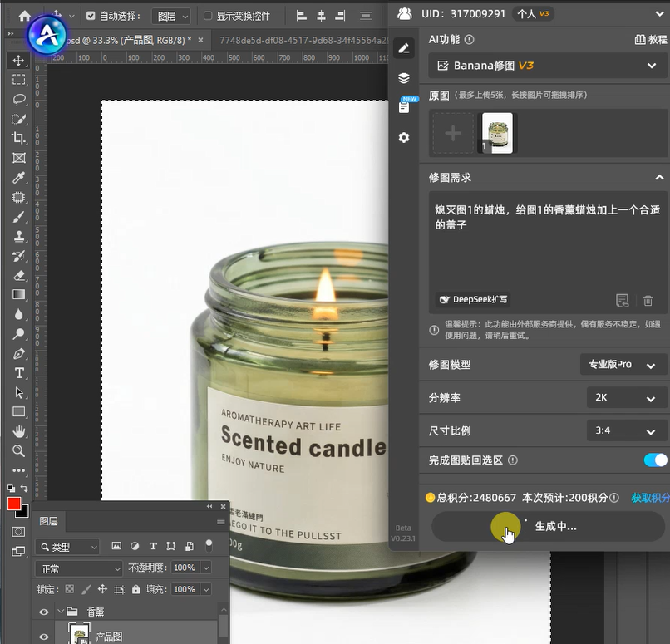Select the Crop tool
Viewport: 670px width, 644px height.
pyautogui.click(x=19, y=138)
